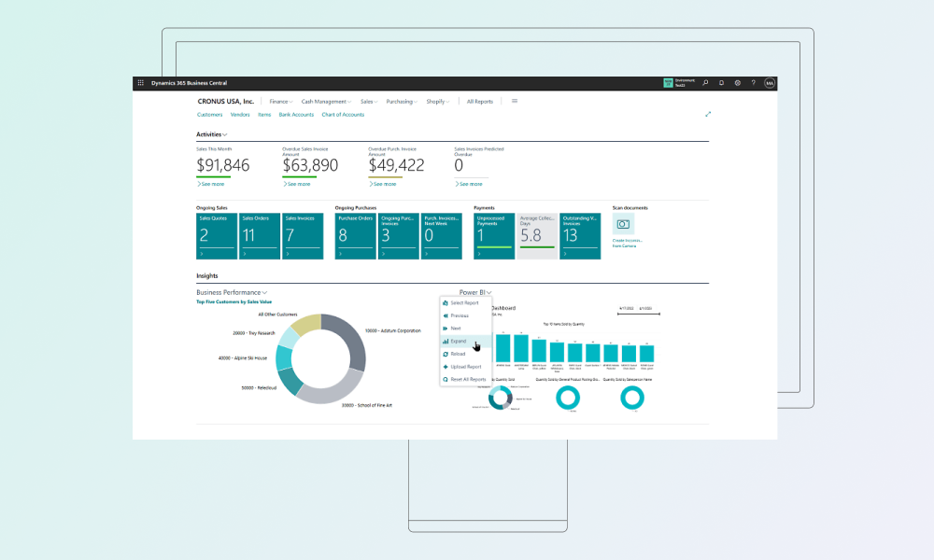Click the Average Collection Days progress tile
The image size is (934, 560).
pyautogui.click(x=537, y=234)
